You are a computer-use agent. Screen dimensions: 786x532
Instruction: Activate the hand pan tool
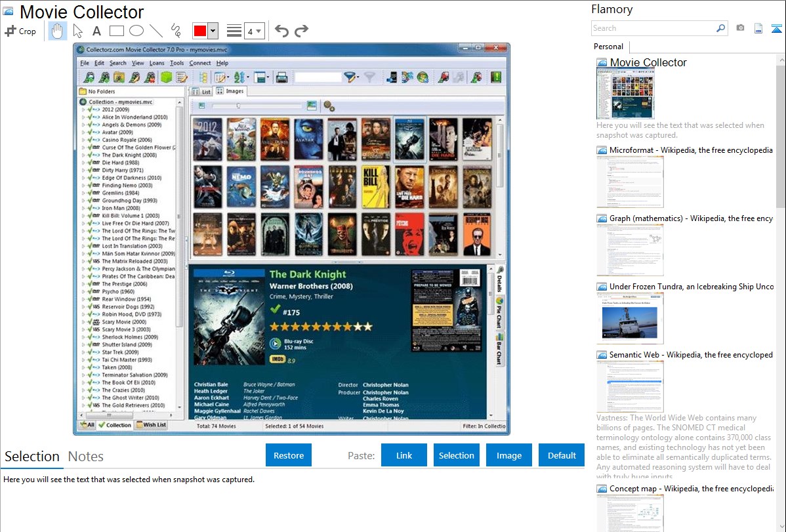(57, 31)
